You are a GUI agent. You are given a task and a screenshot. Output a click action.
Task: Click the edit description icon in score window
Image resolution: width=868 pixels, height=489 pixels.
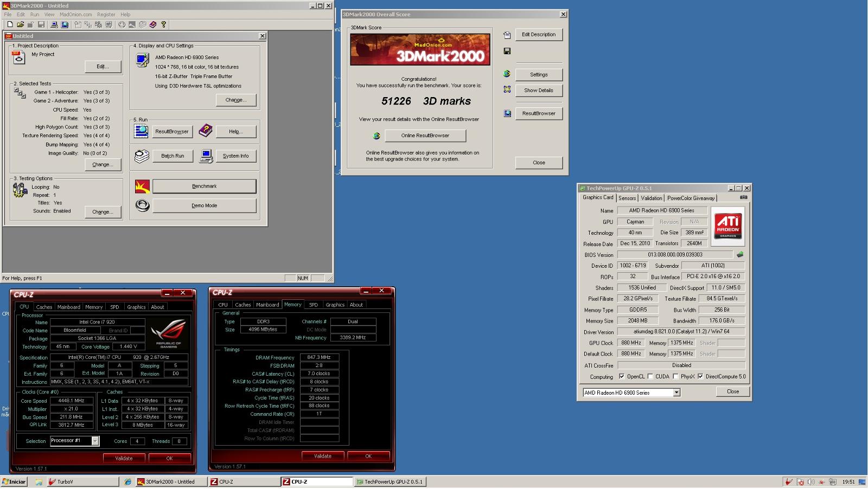tap(507, 35)
